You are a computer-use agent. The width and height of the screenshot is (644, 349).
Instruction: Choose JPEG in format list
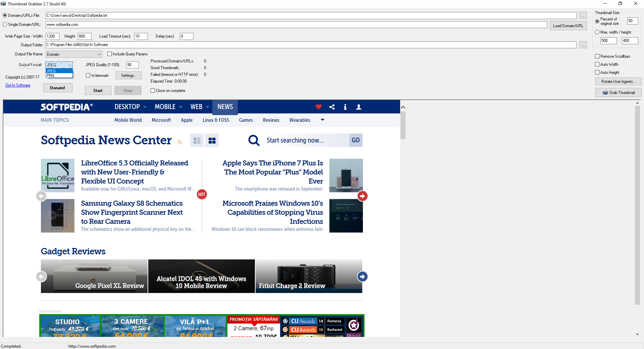pyautogui.click(x=59, y=71)
